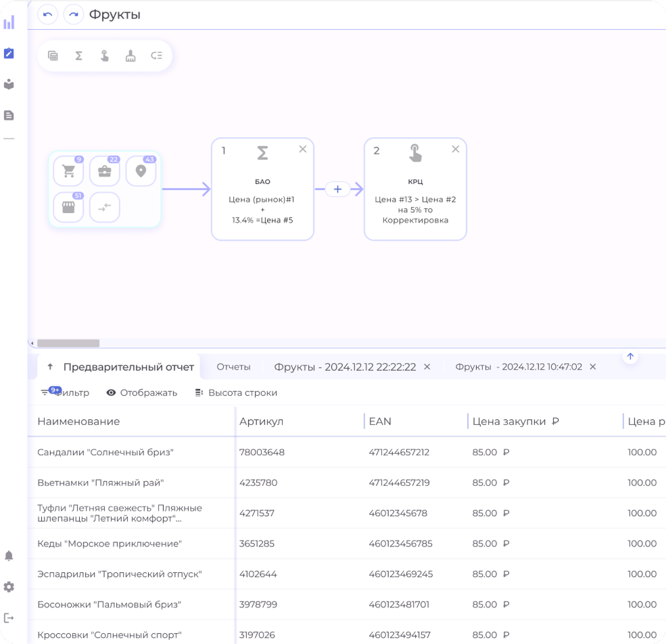Open the Фильтр filter options

(65, 393)
